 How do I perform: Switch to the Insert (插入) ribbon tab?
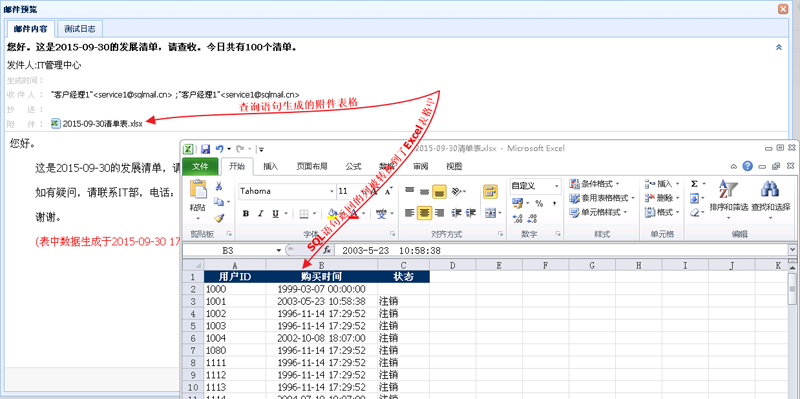pos(270,166)
